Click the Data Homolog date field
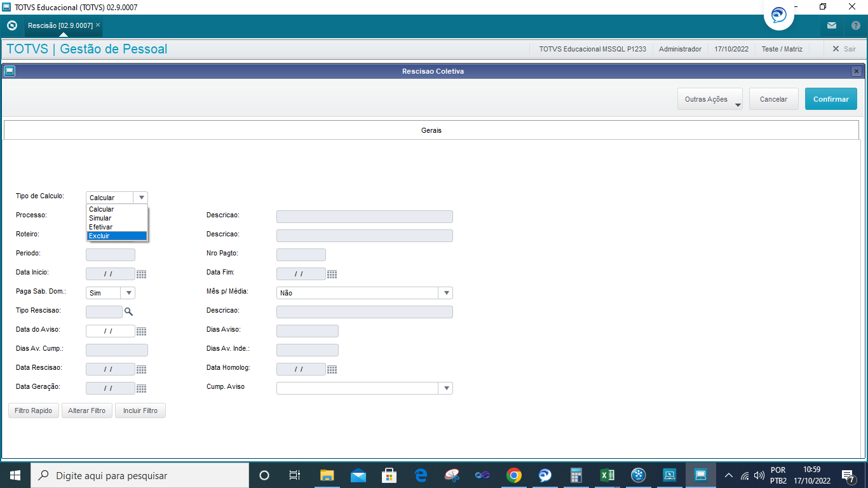 pos(301,369)
